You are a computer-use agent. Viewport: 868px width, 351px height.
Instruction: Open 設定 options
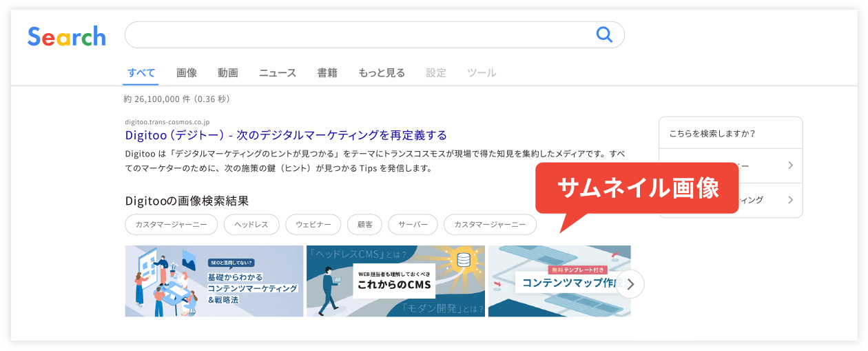(x=436, y=72)
